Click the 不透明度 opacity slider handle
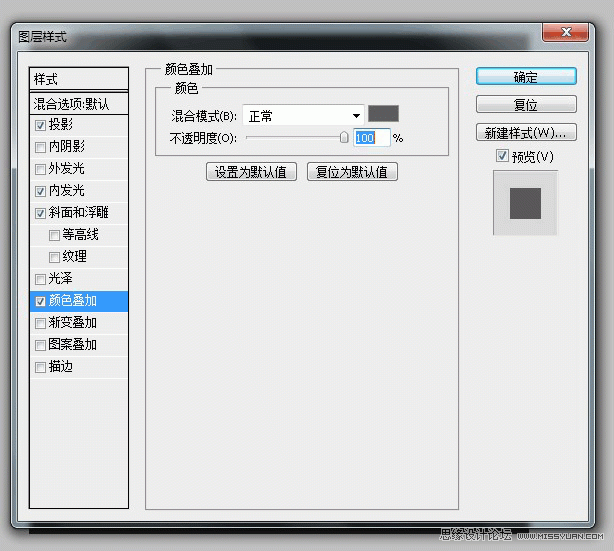The height and width of the screenshot is (551, 614). 344,137
